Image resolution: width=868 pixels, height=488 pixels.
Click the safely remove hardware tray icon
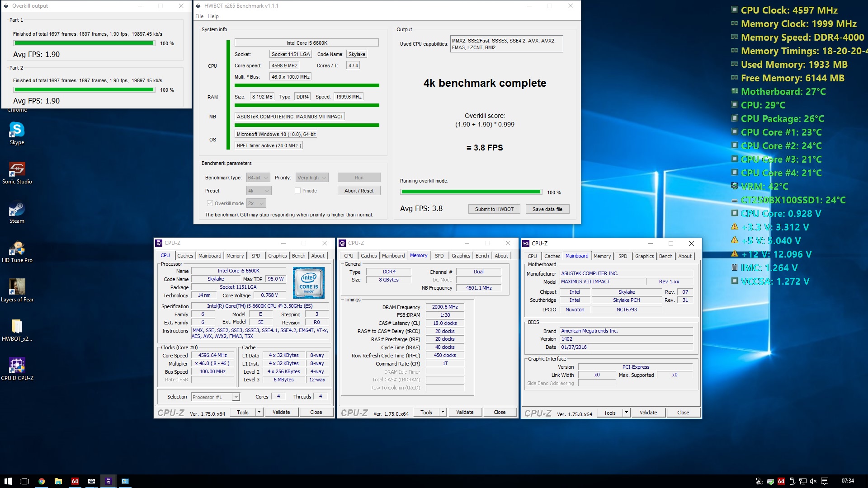tap(792, 481)
